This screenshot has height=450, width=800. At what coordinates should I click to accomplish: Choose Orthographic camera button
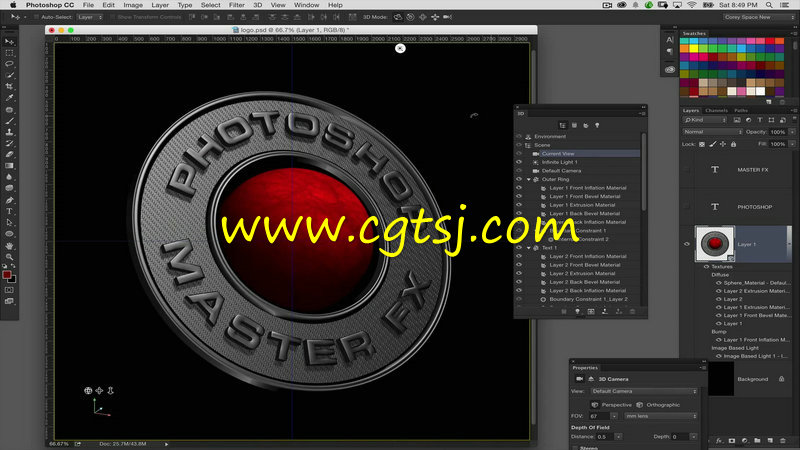[658, 405]
